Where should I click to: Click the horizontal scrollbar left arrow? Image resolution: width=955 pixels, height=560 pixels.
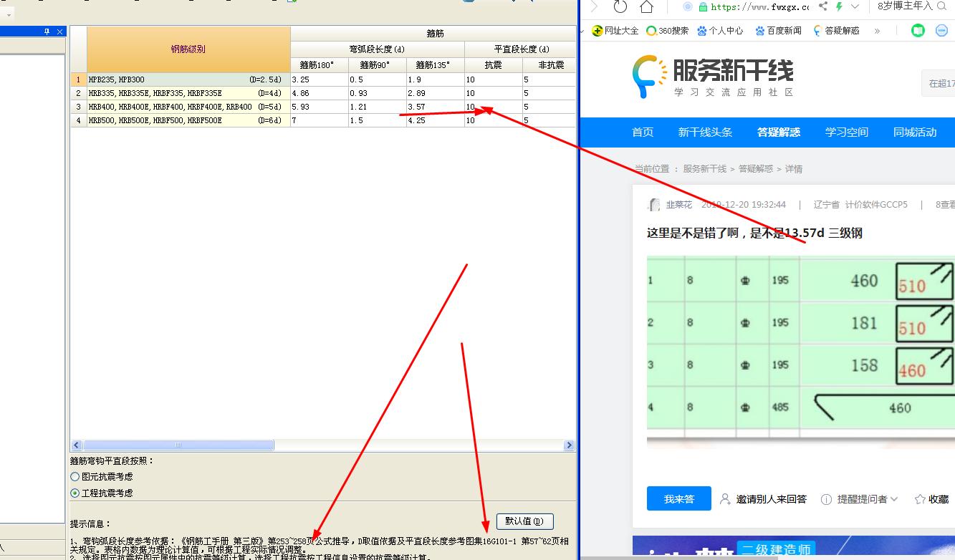(76, 445)
